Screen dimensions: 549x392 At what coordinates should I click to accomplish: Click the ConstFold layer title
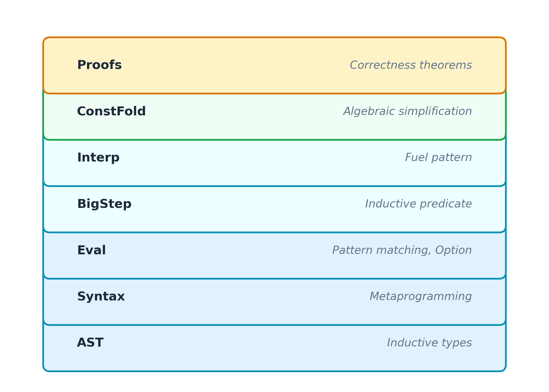click(x=111, y=111)
